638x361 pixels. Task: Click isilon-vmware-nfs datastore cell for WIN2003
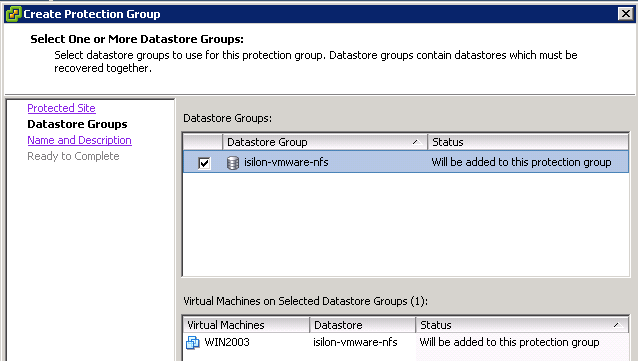(x=355, y=342)
